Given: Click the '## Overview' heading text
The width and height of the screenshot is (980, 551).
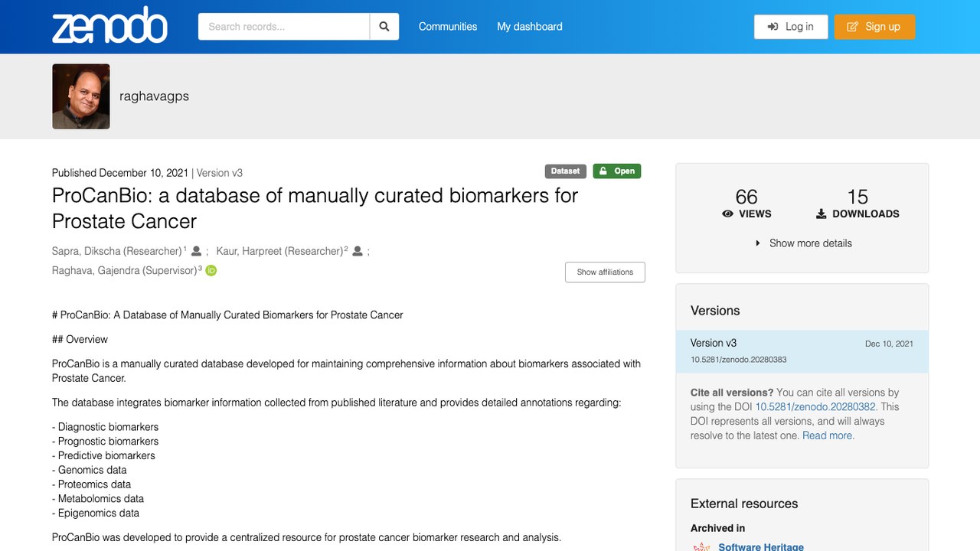Looking at the screenshot, I should 80,339.
